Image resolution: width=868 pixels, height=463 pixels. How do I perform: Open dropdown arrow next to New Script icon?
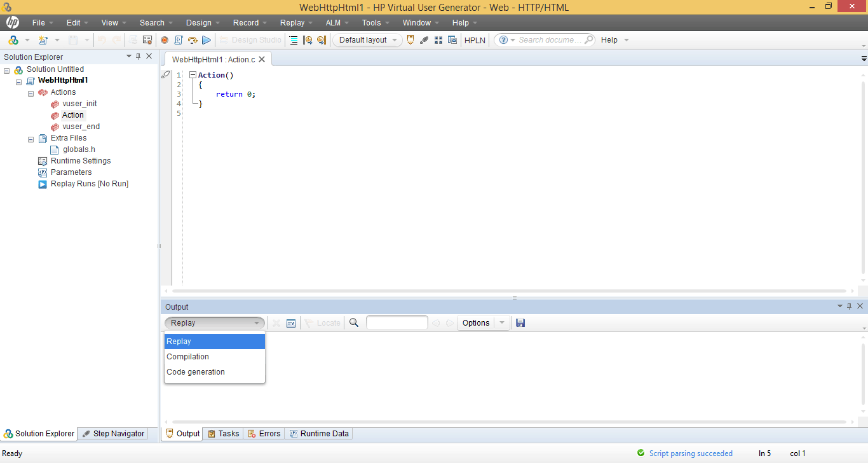coord(57,40)
